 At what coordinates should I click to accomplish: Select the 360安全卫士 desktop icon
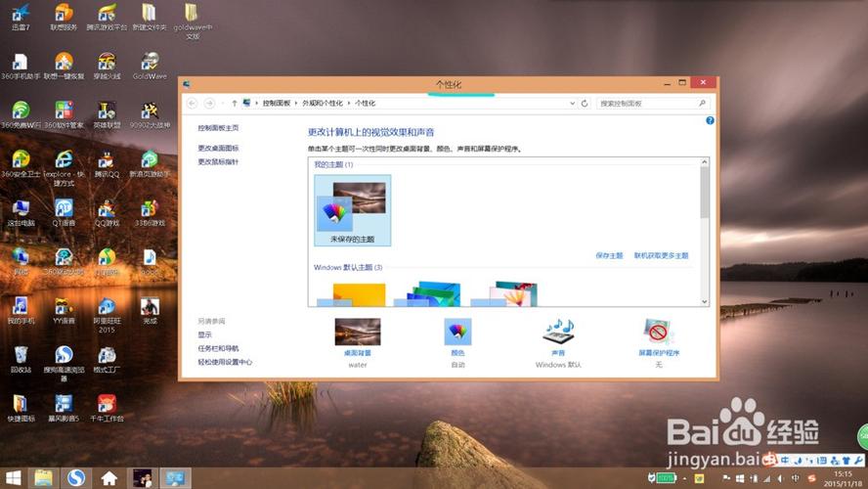point(21,164)
